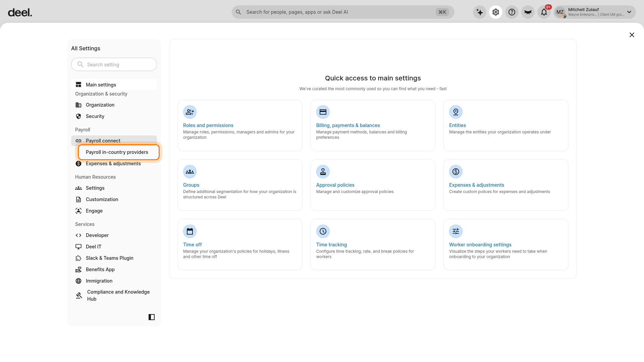Click the Security shield icon in sidebar
This screenshot has width=644, height=362.
pos(78,116)
